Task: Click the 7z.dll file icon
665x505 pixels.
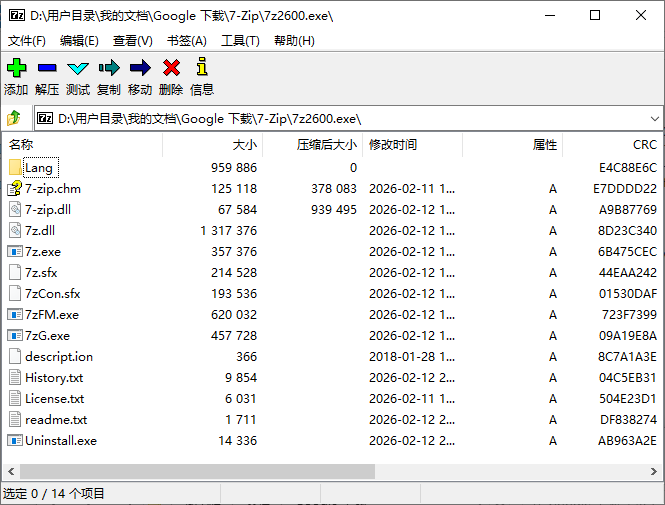Action: (x=15, y=230)
